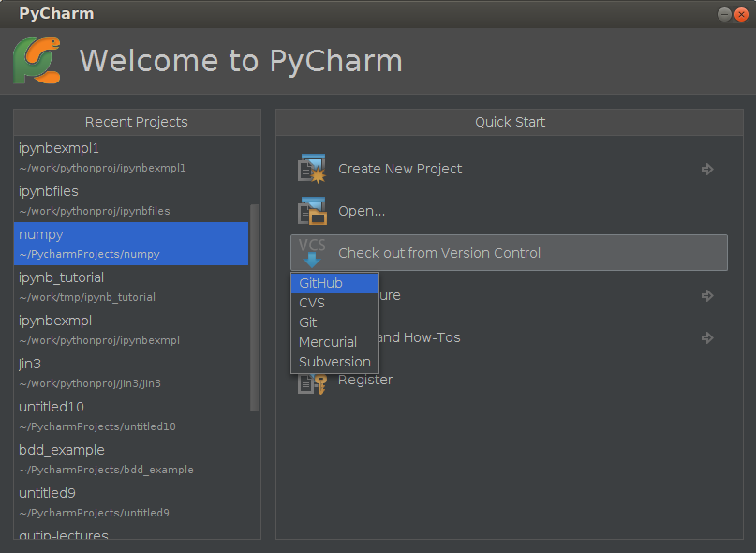Choose Mercurial from the VCS popup
Screen dimensions: 756x553
coord(334,342)
